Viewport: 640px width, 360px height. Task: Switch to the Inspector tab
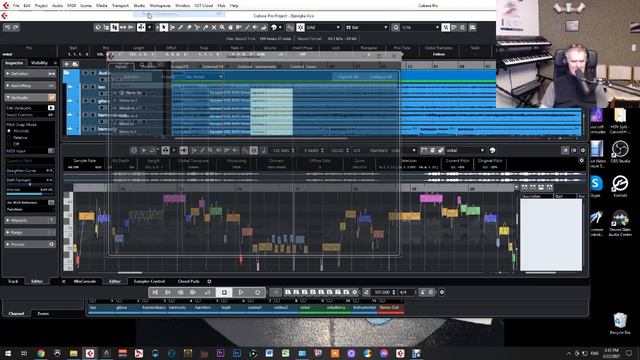click(x=14, y=63)
